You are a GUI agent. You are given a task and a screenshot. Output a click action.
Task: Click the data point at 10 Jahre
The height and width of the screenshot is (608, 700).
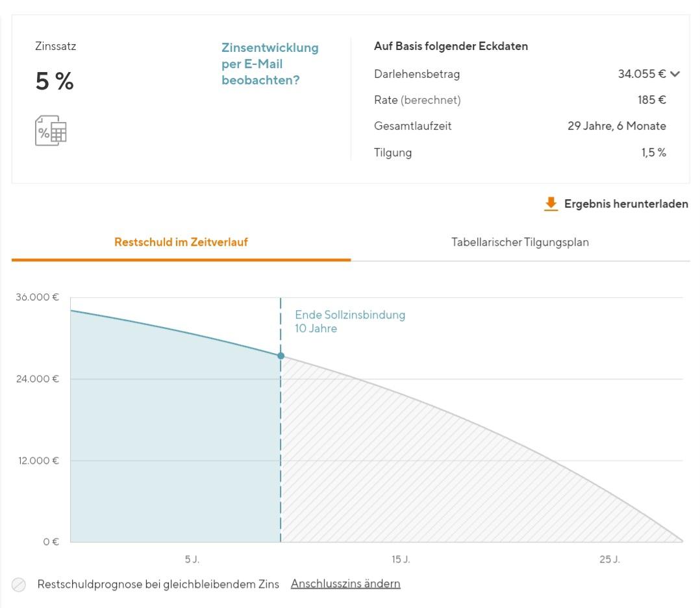click(281, 356)
